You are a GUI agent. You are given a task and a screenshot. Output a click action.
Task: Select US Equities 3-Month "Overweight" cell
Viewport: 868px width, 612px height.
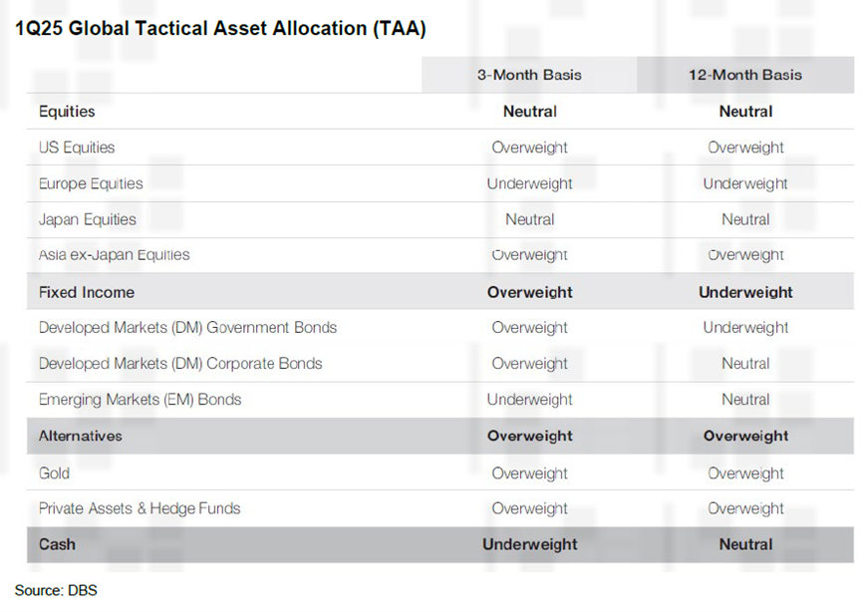[x=530, y=148]
